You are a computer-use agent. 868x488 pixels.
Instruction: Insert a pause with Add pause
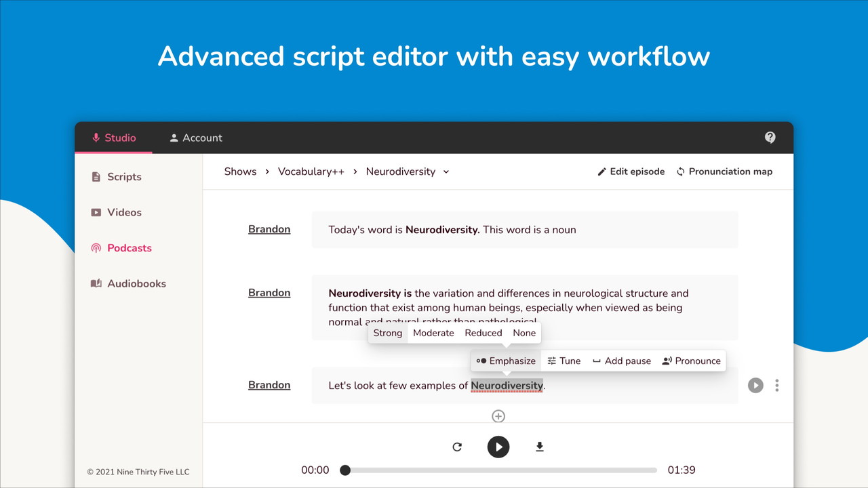pyautogui.click(x=621, y=361)
